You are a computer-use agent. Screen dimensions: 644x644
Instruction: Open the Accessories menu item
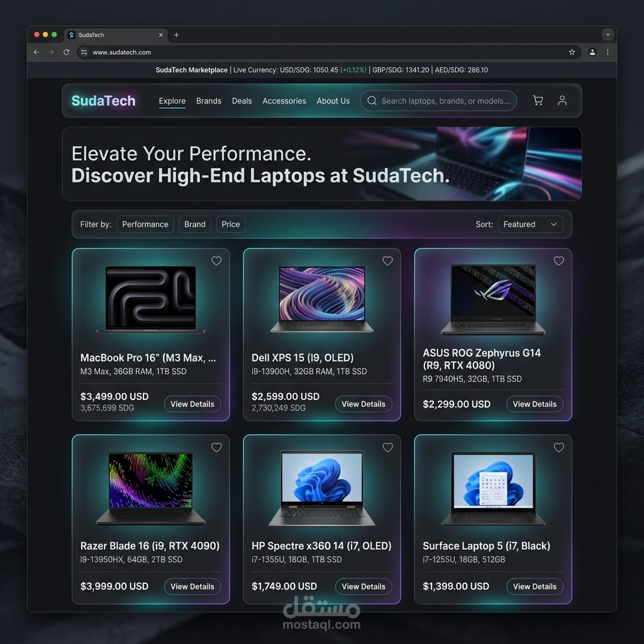point(284,101)
